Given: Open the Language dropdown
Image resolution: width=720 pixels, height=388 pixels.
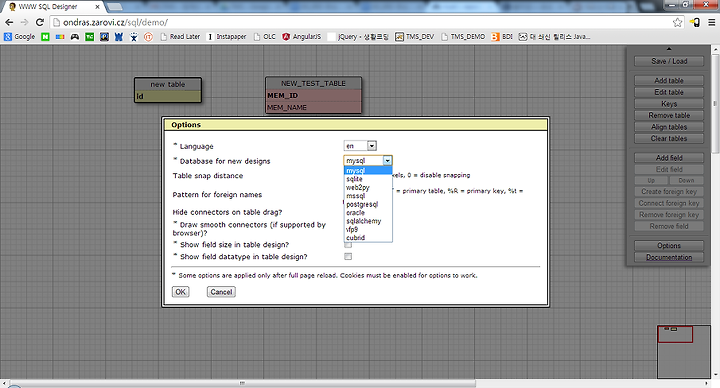Looking at the screenshot, I should (360, 146).
